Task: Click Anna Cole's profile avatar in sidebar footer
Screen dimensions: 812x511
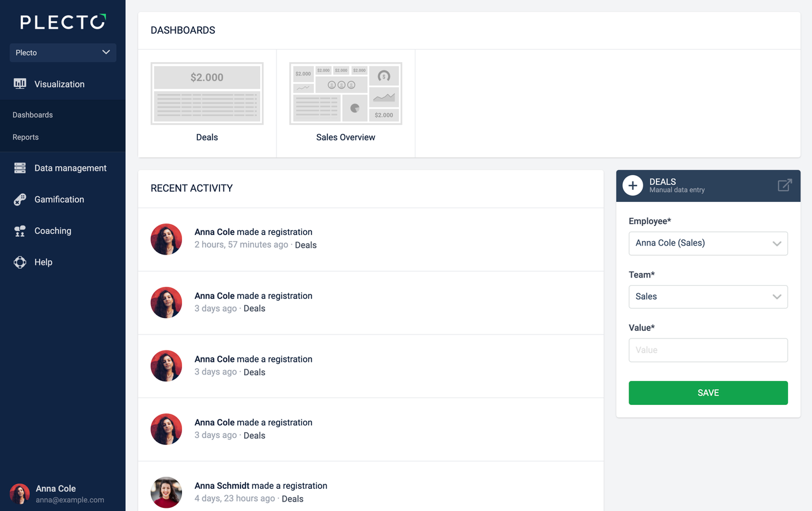Action: [20, 494]
